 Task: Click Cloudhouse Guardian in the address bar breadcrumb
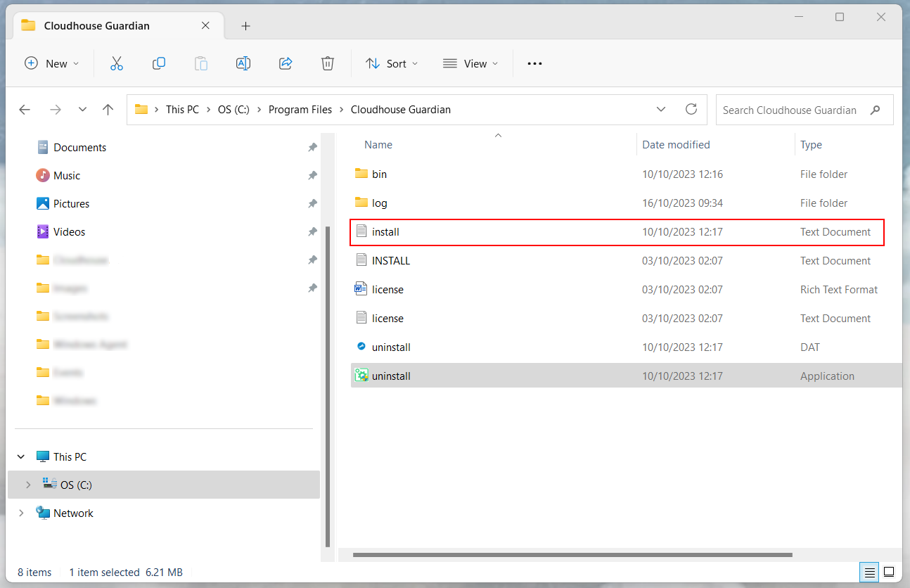tap(401, 110)
